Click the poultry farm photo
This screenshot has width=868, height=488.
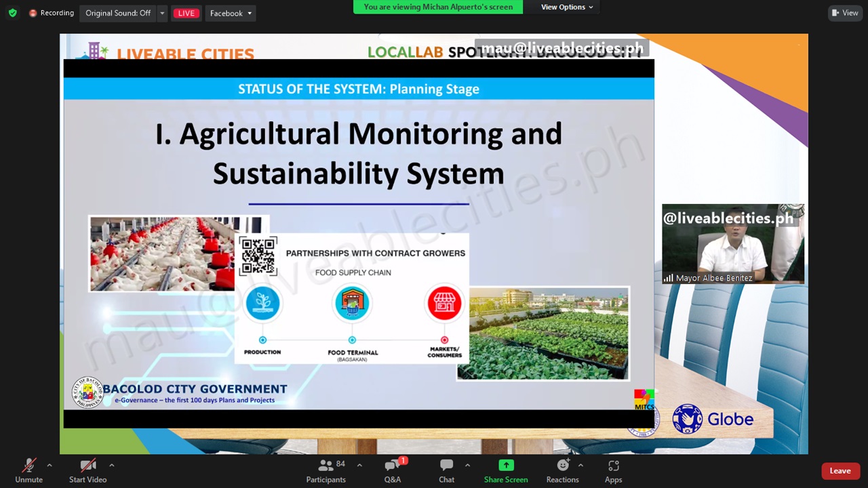pos(163,253)
